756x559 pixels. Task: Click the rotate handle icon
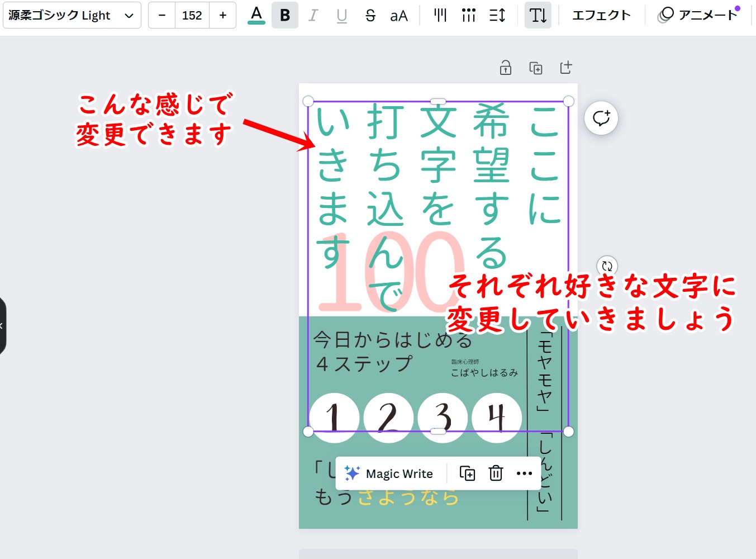click(x=607, y=266)
